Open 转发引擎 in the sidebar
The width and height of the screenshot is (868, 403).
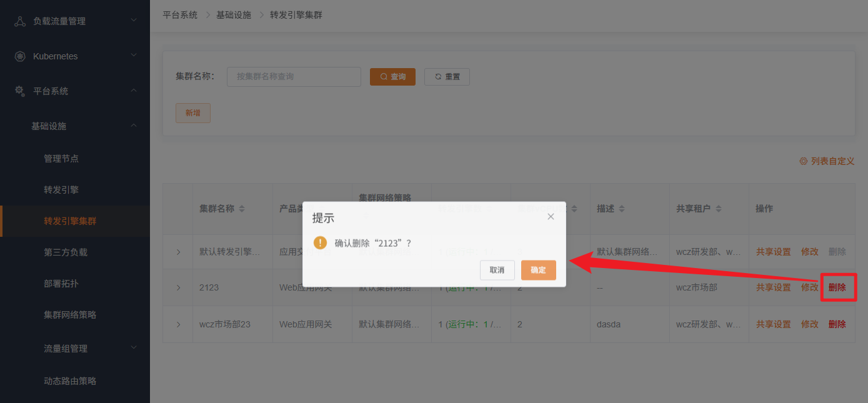point(61,190)
